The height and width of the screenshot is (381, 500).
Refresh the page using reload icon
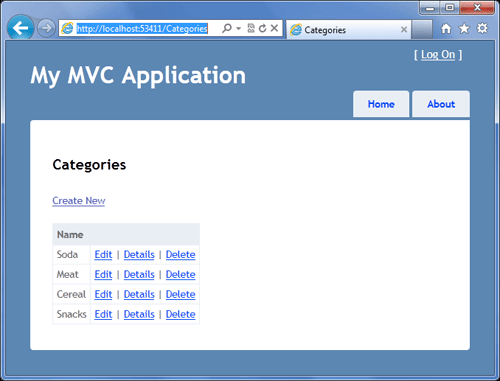[263, 28]
